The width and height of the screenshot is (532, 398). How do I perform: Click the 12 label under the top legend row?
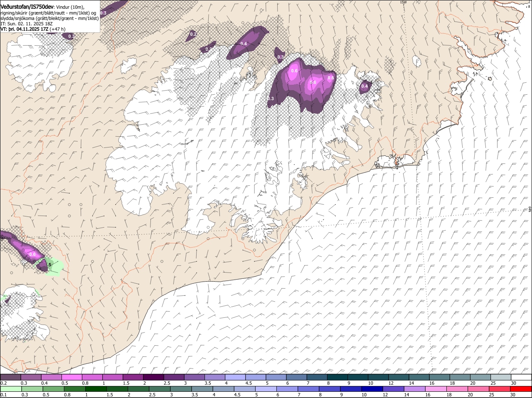click(x=390, y=383)
